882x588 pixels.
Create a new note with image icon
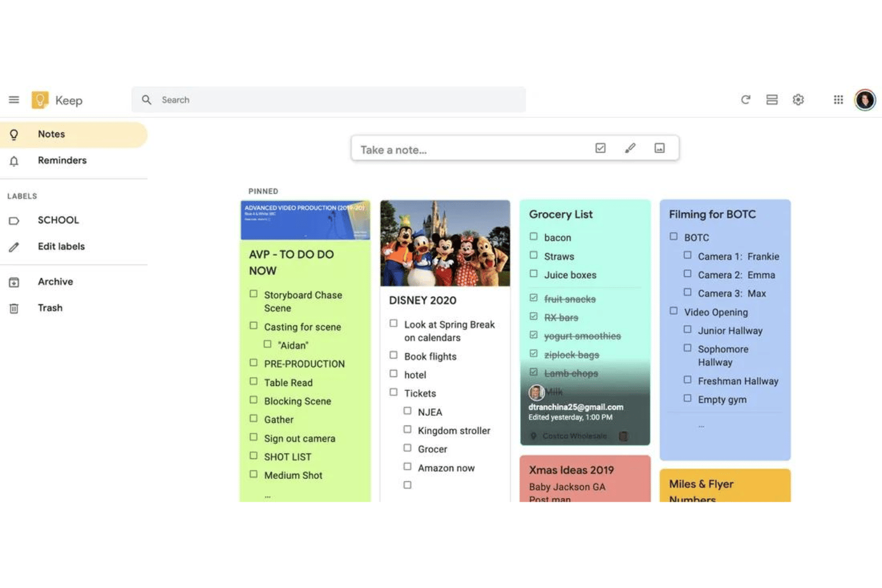[x=659, y=148]
